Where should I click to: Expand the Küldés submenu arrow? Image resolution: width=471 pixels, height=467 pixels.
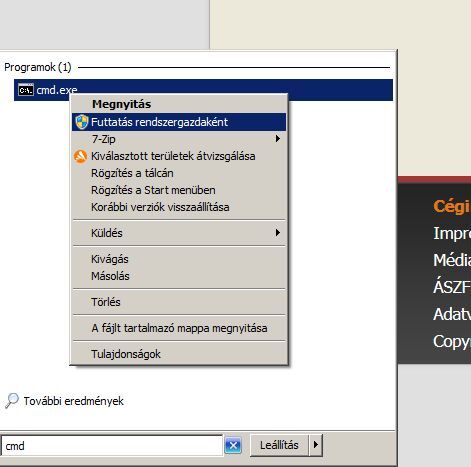(277, 232)
